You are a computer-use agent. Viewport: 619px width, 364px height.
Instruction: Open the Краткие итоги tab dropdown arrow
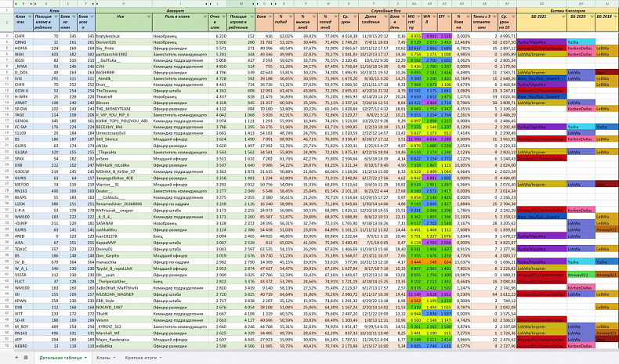pyautogui.click(x=161, y=358)
